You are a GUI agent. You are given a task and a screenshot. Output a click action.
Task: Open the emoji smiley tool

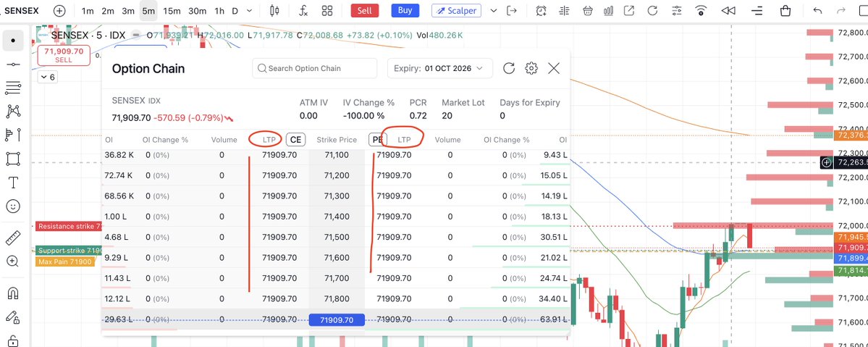13,206
